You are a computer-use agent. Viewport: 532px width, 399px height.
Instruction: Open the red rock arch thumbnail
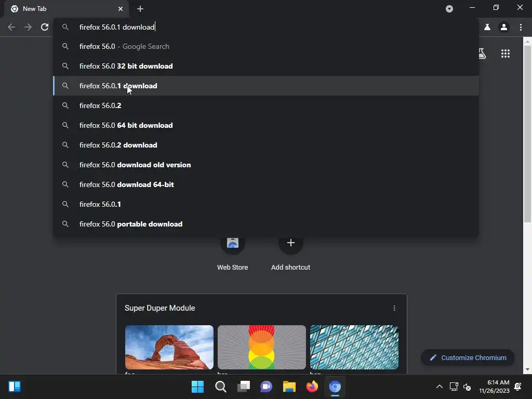point(169,347)
